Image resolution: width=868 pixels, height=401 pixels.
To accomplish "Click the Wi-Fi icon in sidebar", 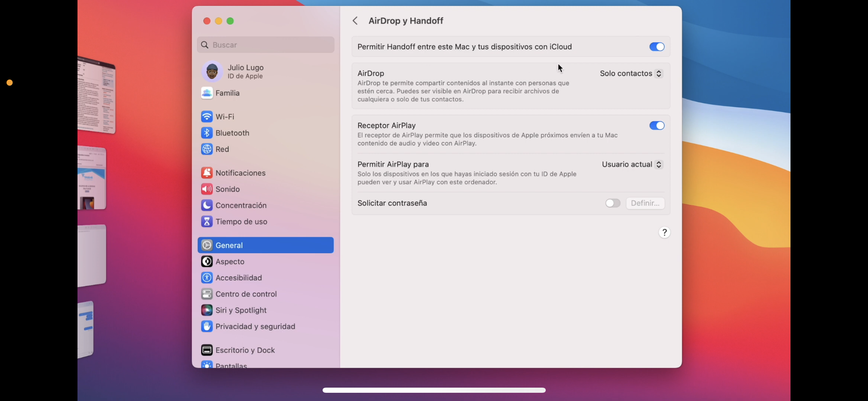I will (x=206, y=117).
